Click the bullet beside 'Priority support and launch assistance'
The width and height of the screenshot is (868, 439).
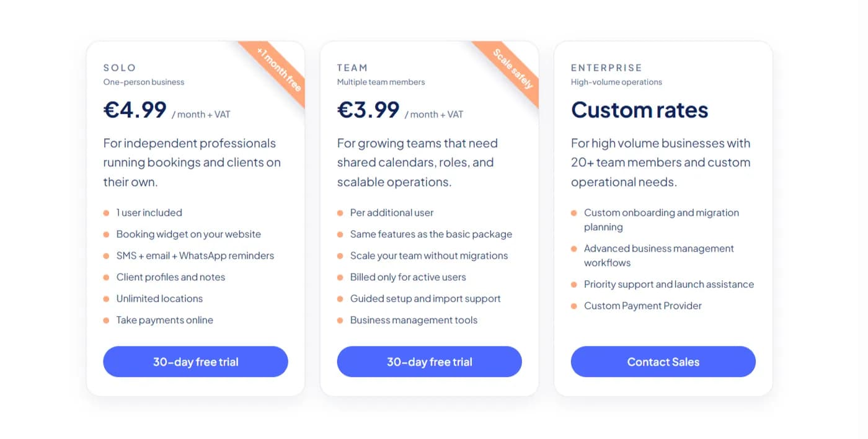573,285
